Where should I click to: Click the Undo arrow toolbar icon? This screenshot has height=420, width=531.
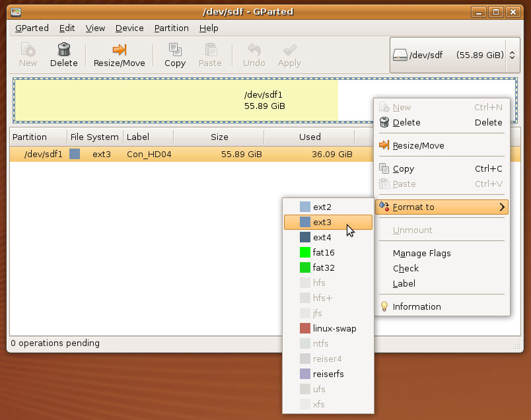(254, 50)
